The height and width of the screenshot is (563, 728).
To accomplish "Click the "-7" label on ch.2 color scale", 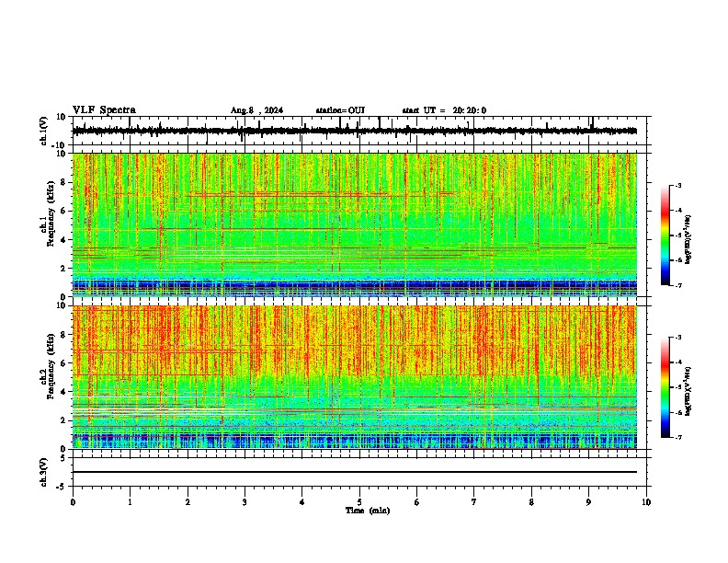I will pos(678,437).
